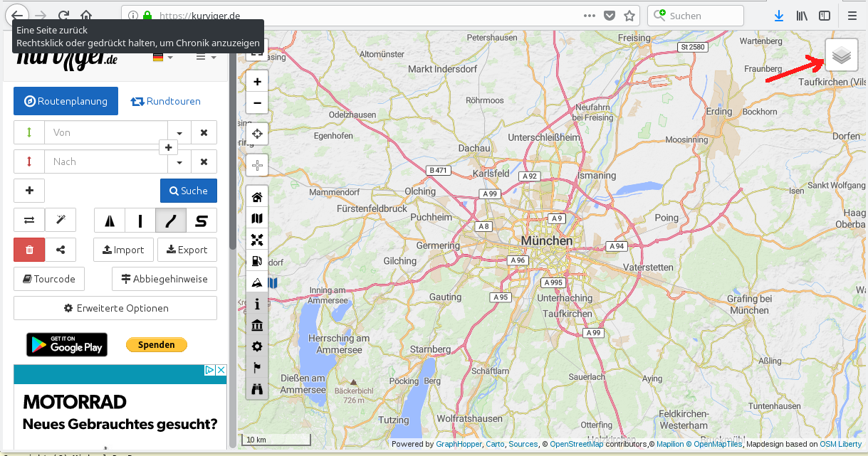The width and height of the screenshot is (868, 456).
Task: Clear the Von start field
Action: (x=204, y=132)
